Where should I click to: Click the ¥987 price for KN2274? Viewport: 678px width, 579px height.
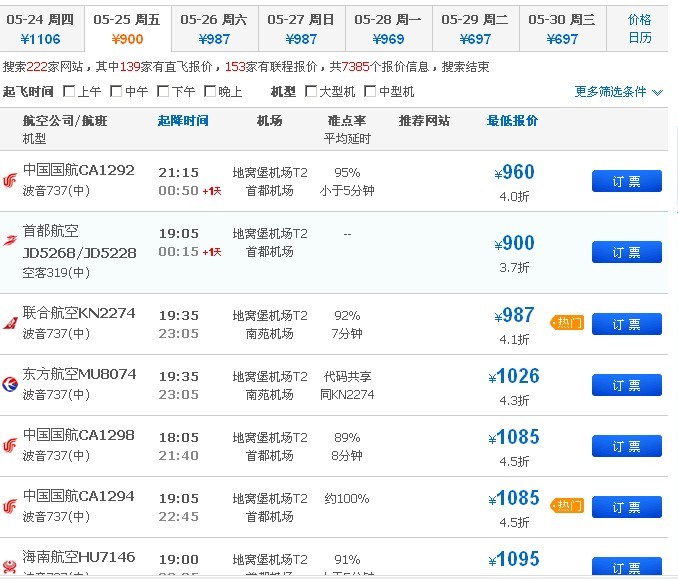click(514, 315)
